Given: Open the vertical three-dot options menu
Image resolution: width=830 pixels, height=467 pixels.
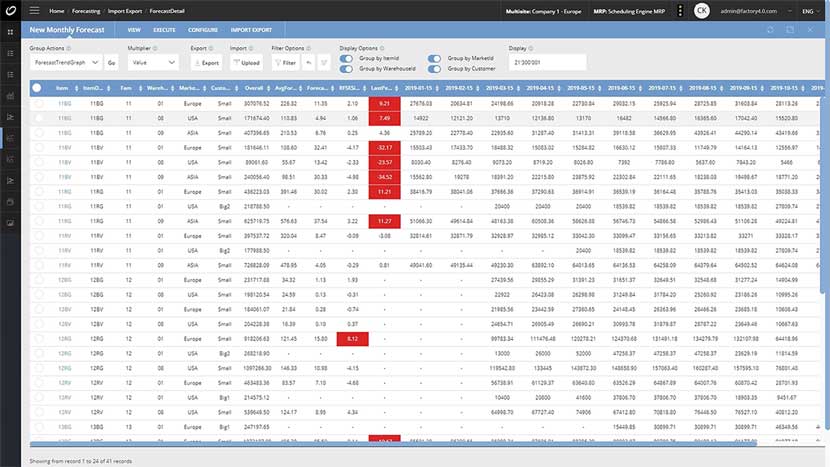Looking at the screenshot, I should [680, 11].
